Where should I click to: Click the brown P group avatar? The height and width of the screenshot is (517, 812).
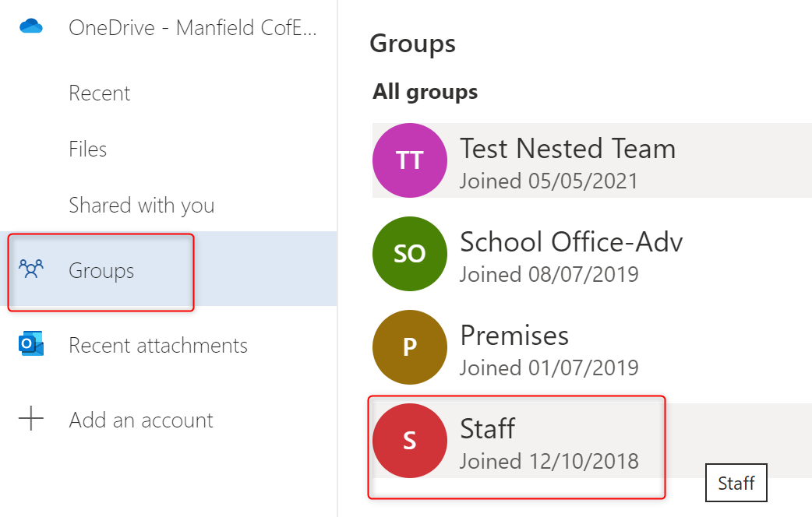click(410, 347)
